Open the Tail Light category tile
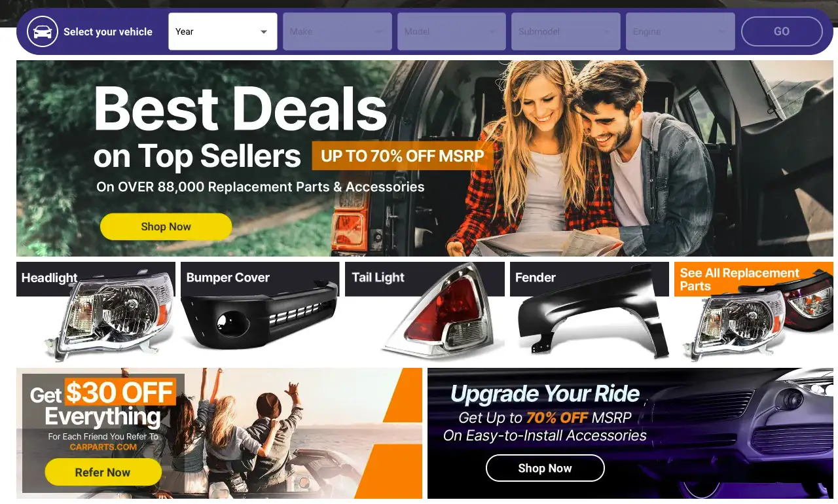Screen dimensions: 838x504 pyautogui.click(x=425, y=312)
